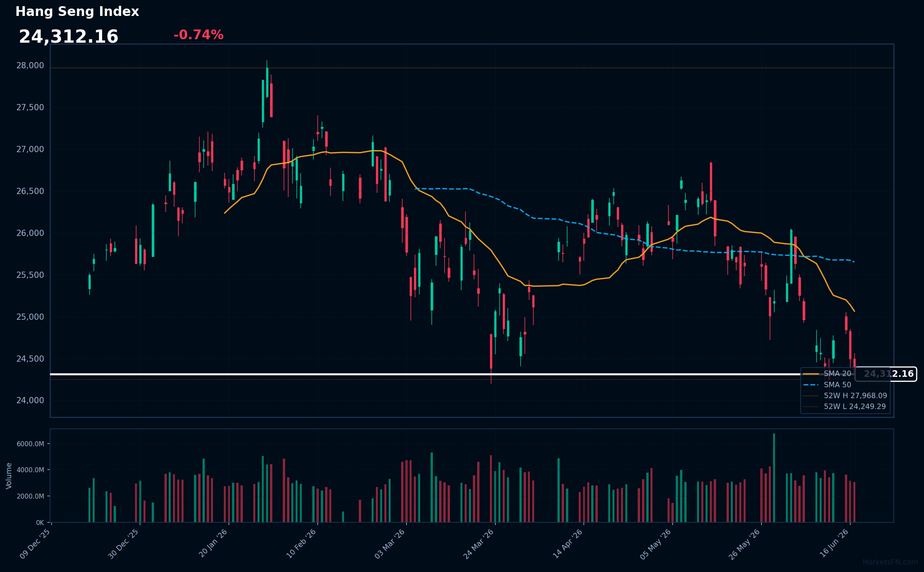Click the current price tag on right edge
The height and width of the screenshot is (572, 924).
[886, 374]
